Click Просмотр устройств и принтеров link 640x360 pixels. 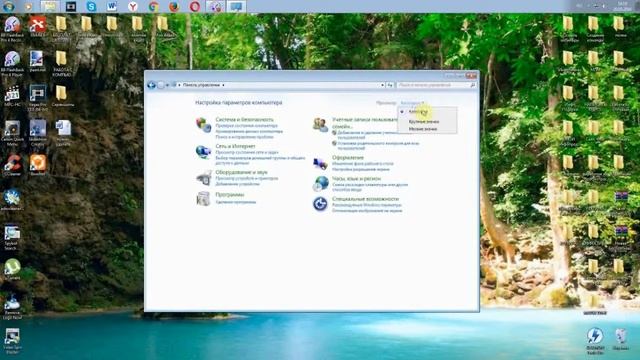point(247,178)
